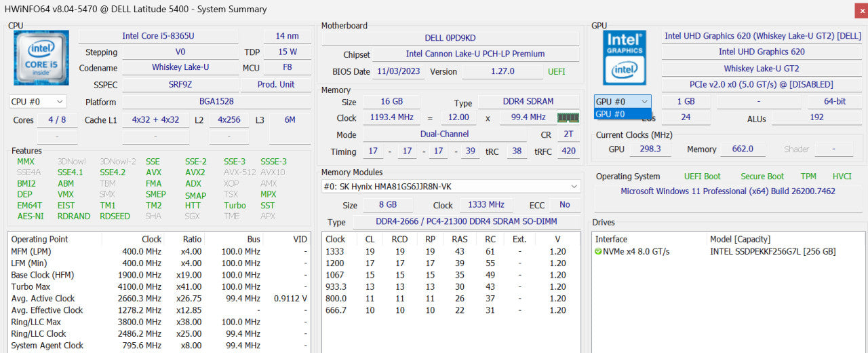Viewport: 868px width, 353px height.
Task: Select the INTEL SSDPEKKF256G7L drive row
Action: tap(728, 251)
